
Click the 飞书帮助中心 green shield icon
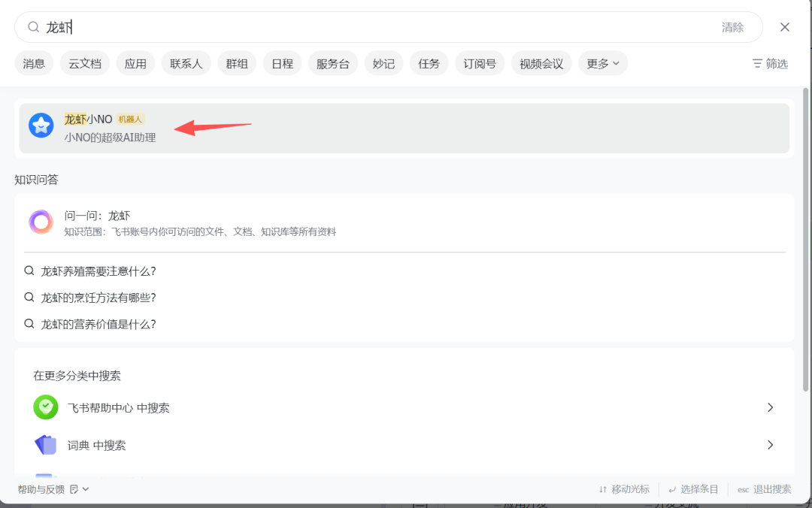46,407
